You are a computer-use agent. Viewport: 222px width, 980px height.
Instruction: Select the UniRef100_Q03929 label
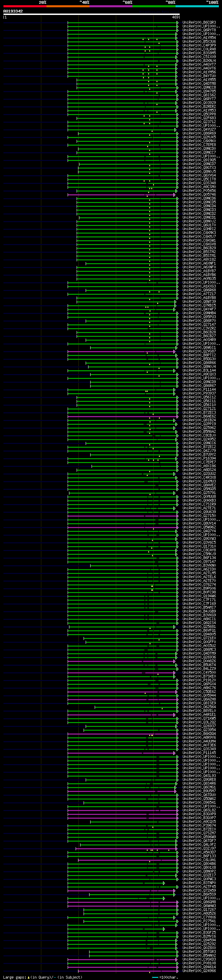point(199,103)
